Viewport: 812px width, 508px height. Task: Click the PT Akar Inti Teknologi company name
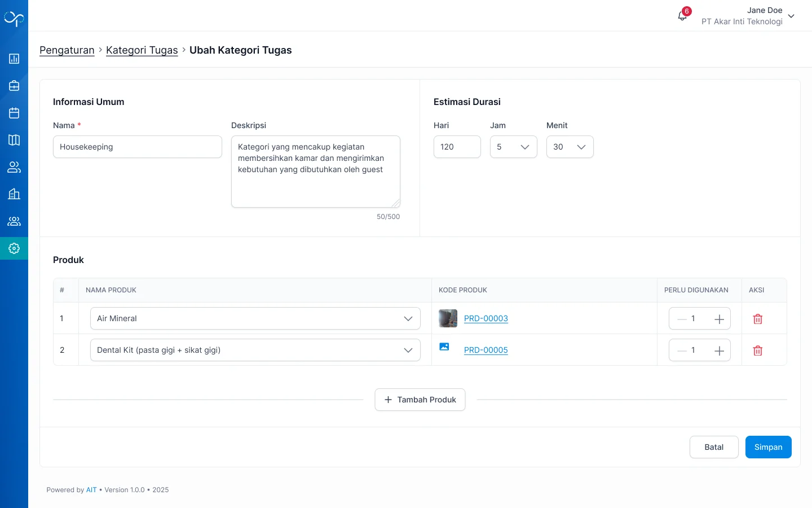tap(742, 21)
